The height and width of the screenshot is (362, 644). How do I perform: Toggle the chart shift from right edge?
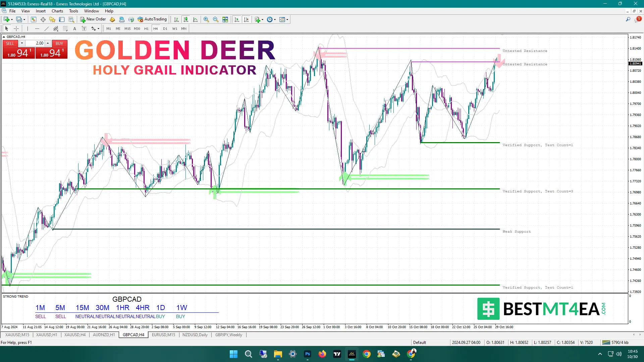[x=247, y=19]
